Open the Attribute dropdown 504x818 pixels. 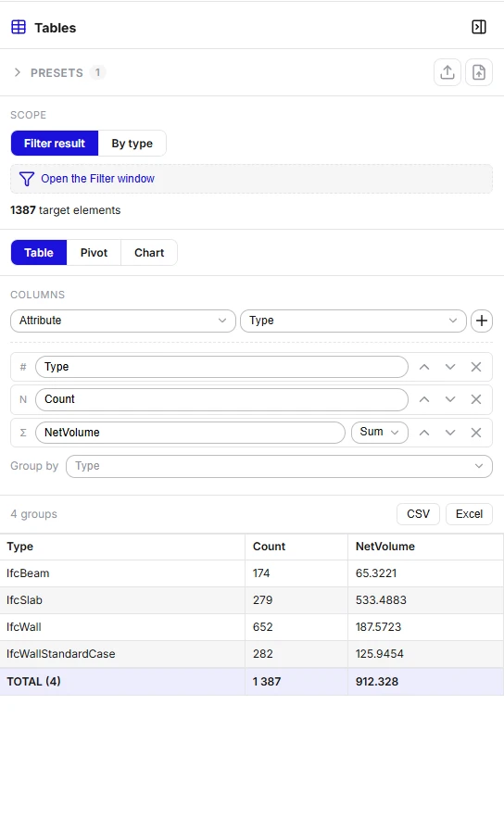point(123,321)
